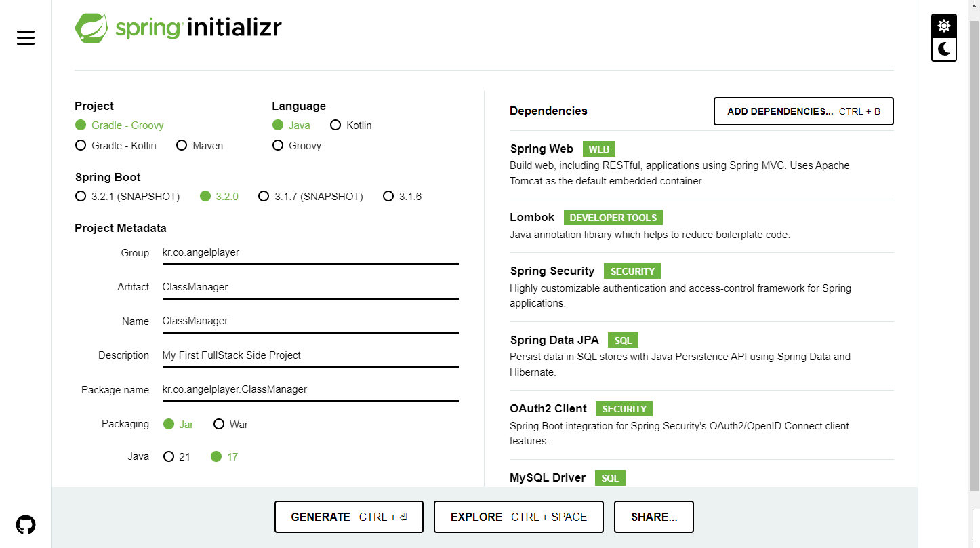Click the OAuth2 Client dependency
Viewport: 980px width, 548px height.
(701, 425)
